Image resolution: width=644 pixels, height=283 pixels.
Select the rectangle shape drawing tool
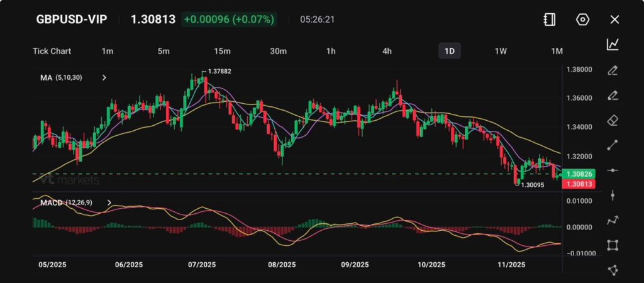(613, 245)
